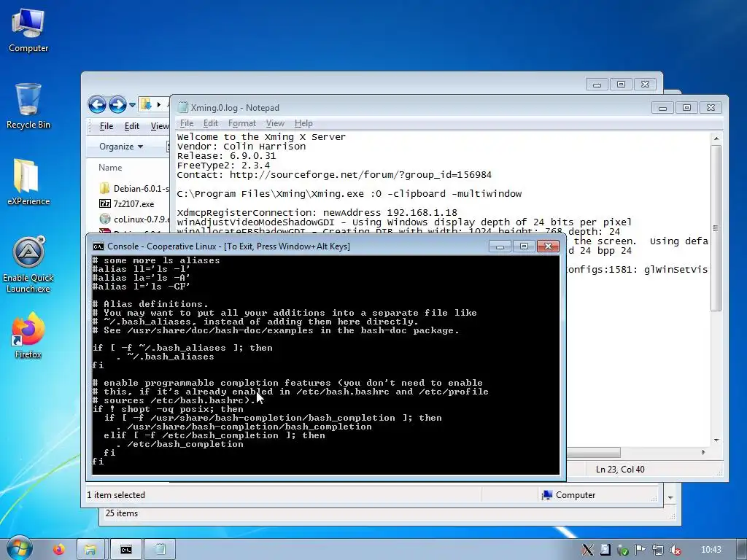Click the Explorer address bar folder icon
The width and height of the screenshot is (747, 560).
[146, 104]
